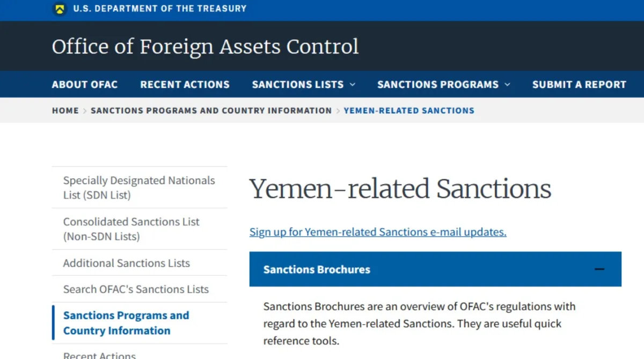644x359 pixels.
Task: Open Sanctions Programs and Country Information breadcrumb
Action: tap(211, 111)
